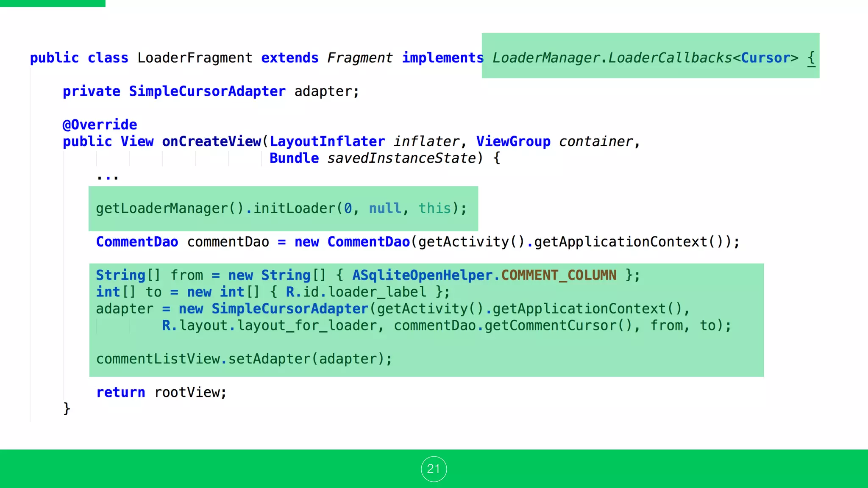Click the LoaderFragment class name
Screen dimensions: 868x488
click(x=195, y=58)
